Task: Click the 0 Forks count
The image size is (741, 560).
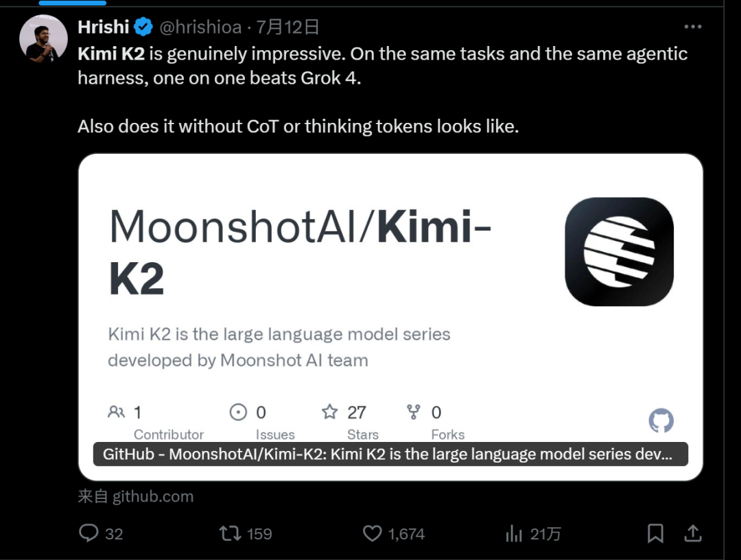Action: [x=436, y=412]
